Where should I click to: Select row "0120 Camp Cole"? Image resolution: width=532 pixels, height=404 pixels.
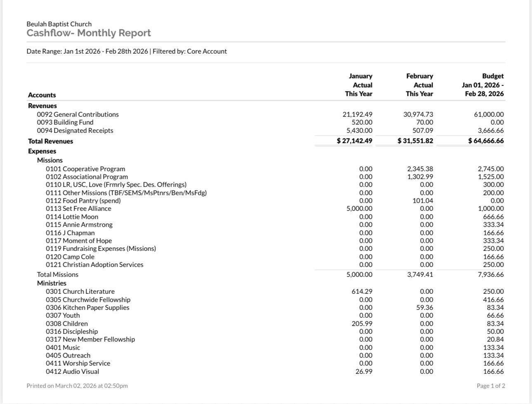266,257
